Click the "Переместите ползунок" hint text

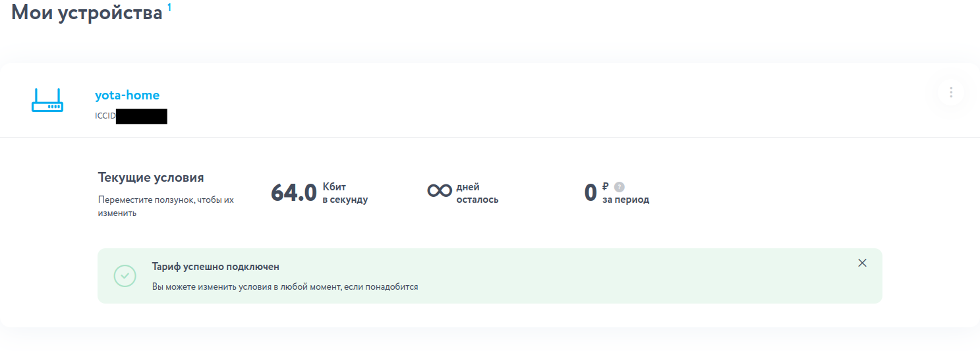tap(166, 206)
